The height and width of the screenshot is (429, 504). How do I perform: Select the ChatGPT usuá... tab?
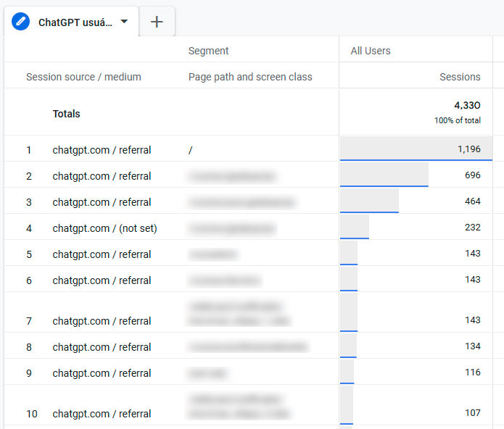[71, 22]
